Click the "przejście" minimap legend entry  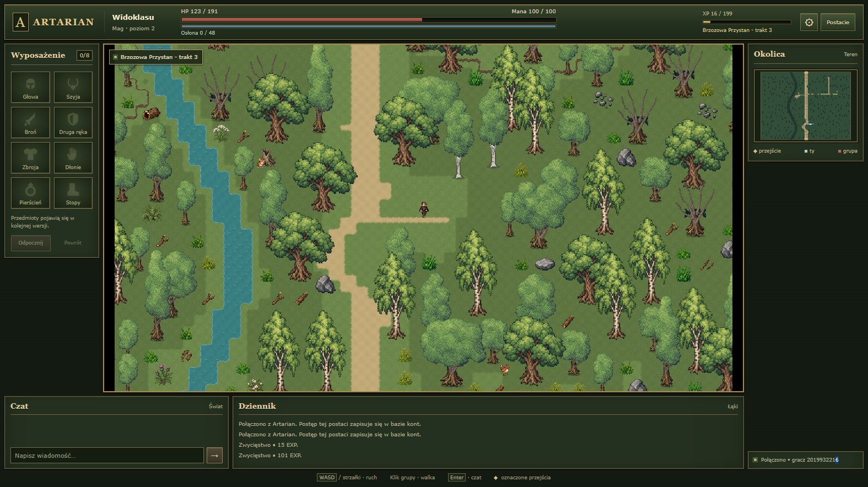[767, 151]
